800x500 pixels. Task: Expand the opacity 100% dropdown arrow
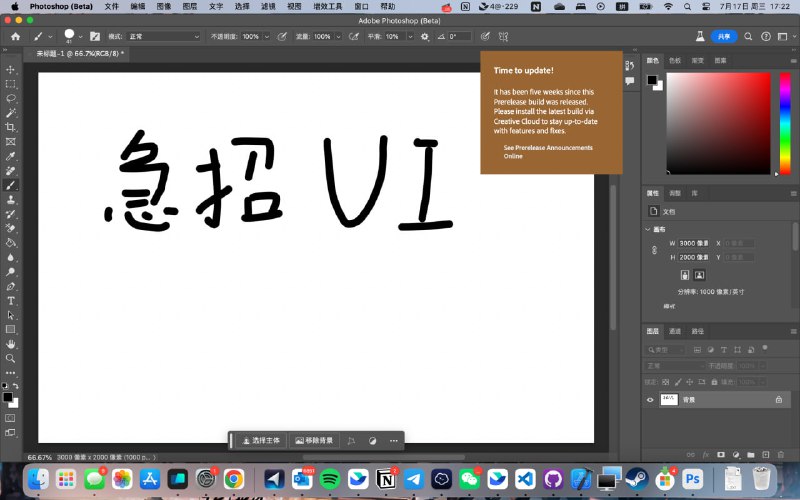[x=265, y=36]
